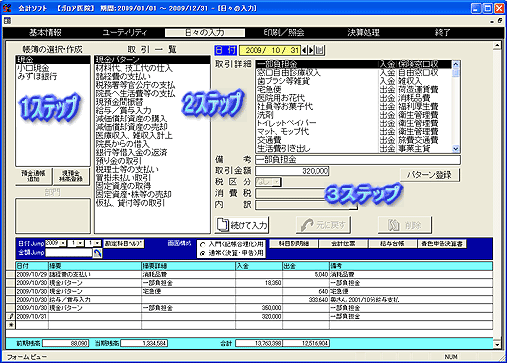This screenshot has width=507, height=363.
Task: Select 入門(記帳合理化)用 radio option
Action: 202,244
